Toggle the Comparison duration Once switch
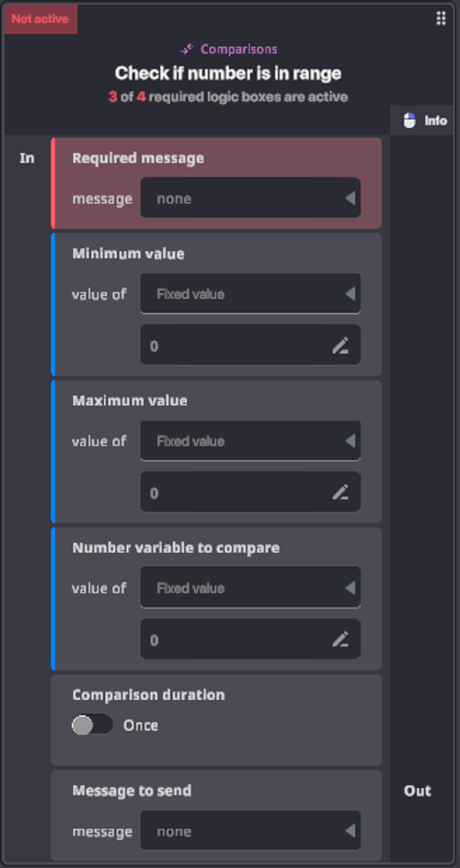 pos(91,725)
